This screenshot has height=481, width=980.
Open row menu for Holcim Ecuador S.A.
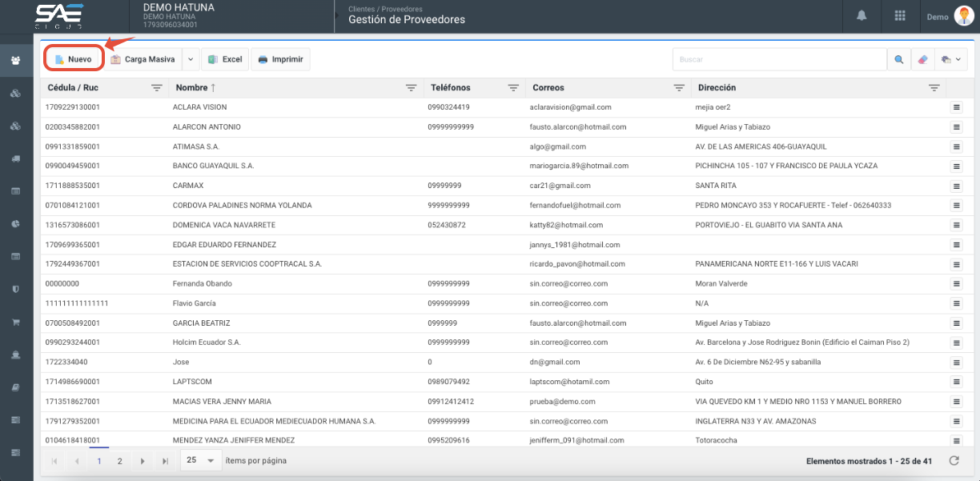pos(955,343)
